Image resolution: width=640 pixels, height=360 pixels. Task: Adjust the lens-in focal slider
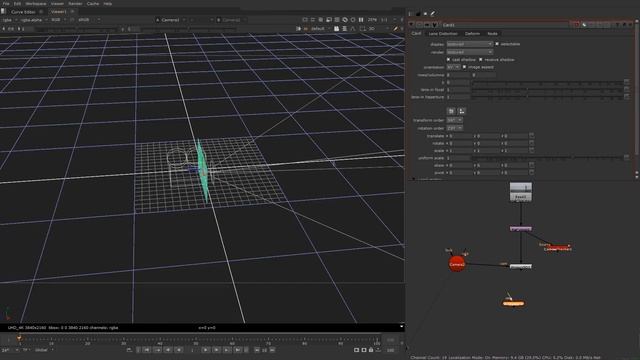pyautogui.click(x=547, y=90)
